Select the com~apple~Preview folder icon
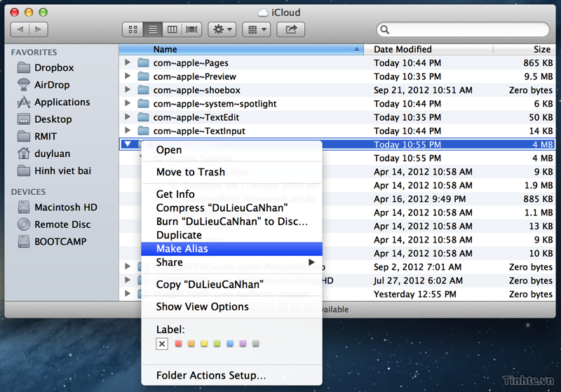This screenshot has height=392, width=561. click(x=144, y=76)
